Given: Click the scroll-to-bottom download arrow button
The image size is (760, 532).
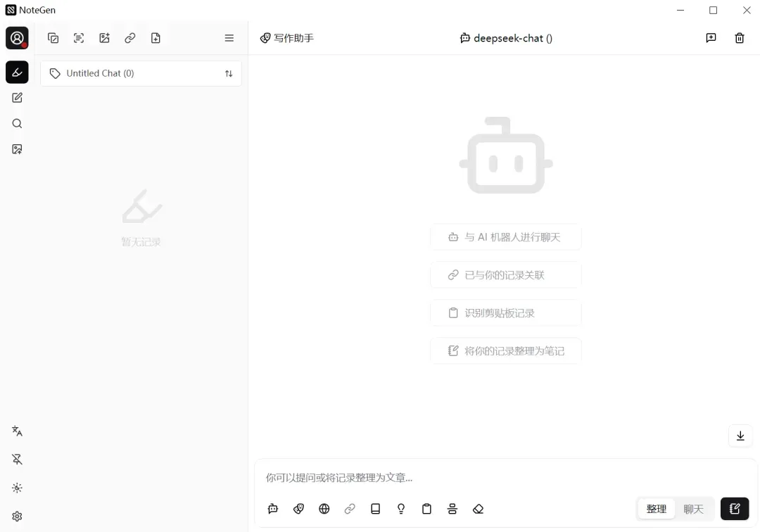Looking at the screenshot, I should tap(740, 436).
